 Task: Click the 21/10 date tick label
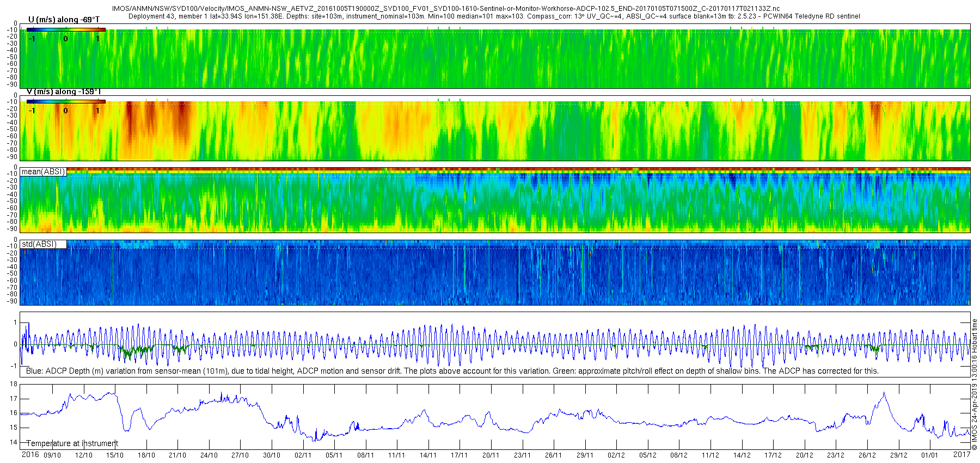pyautogui.click(x=177, y=455)
